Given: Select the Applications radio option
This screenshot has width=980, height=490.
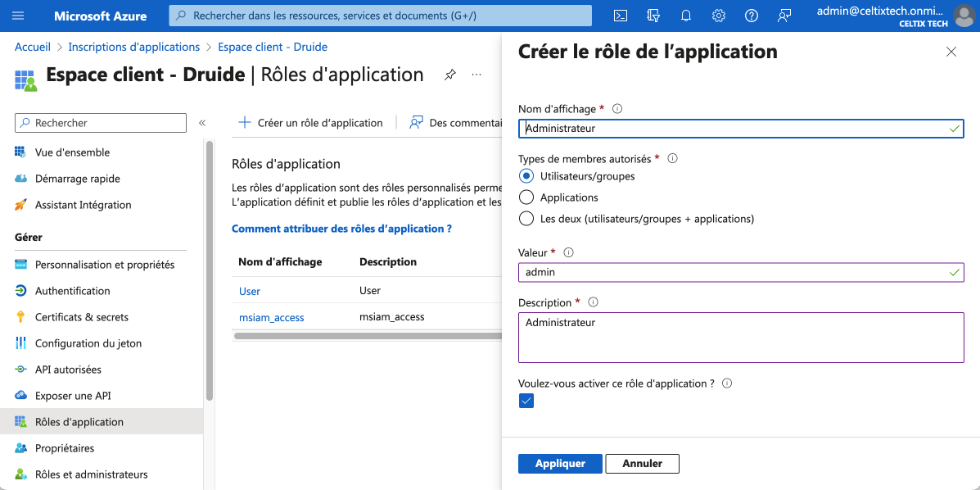Looking at the screenshot, I should click(526, 197).
